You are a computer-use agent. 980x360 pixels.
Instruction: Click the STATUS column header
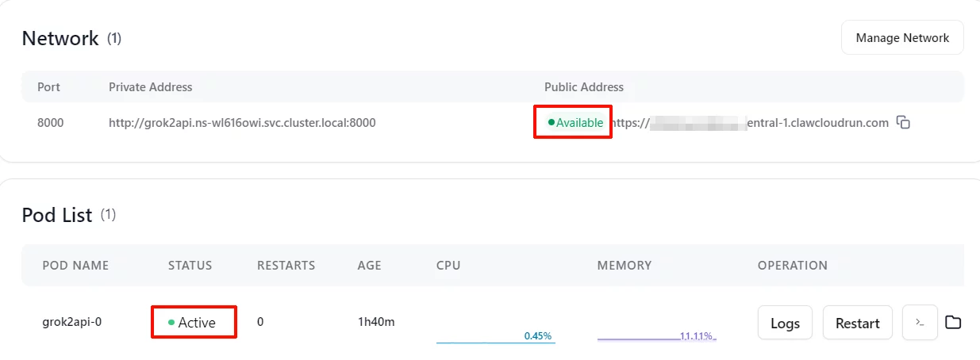tap(190, 266)
